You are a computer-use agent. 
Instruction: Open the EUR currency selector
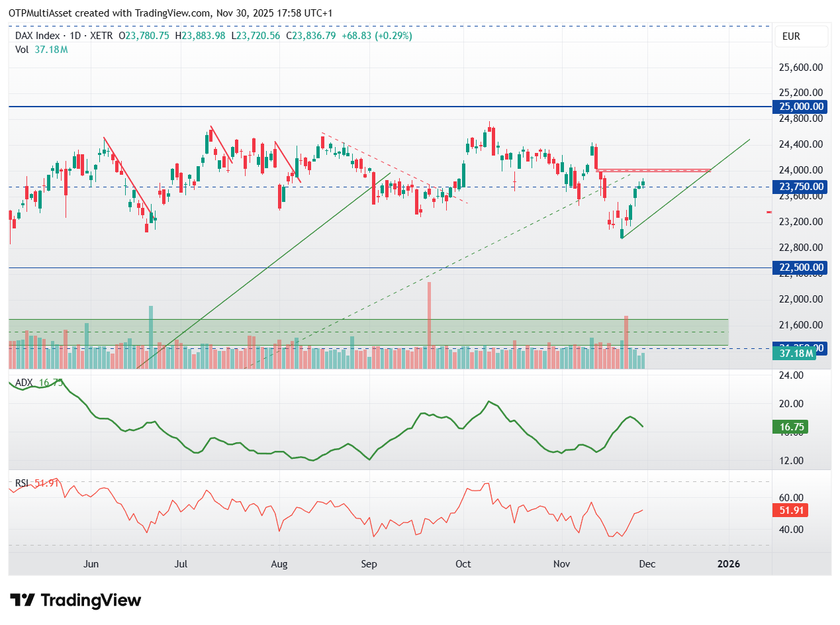click(800, 36)
